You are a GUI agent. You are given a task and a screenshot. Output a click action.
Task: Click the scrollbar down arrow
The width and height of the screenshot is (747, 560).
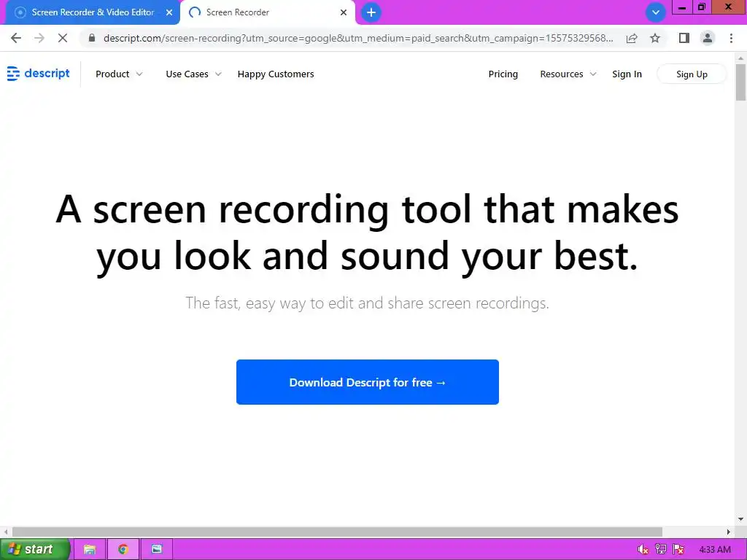pyautogui.click(x=740, y=519)
